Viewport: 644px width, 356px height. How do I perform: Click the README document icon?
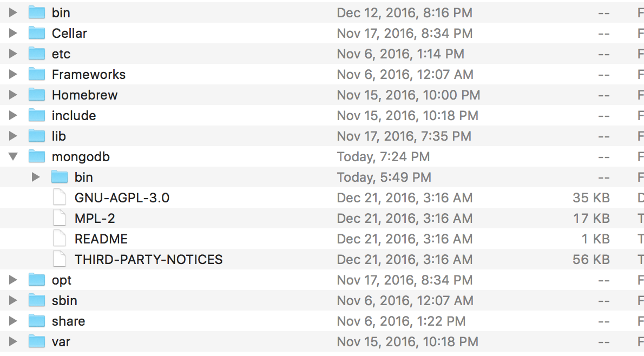coord(60,239)
